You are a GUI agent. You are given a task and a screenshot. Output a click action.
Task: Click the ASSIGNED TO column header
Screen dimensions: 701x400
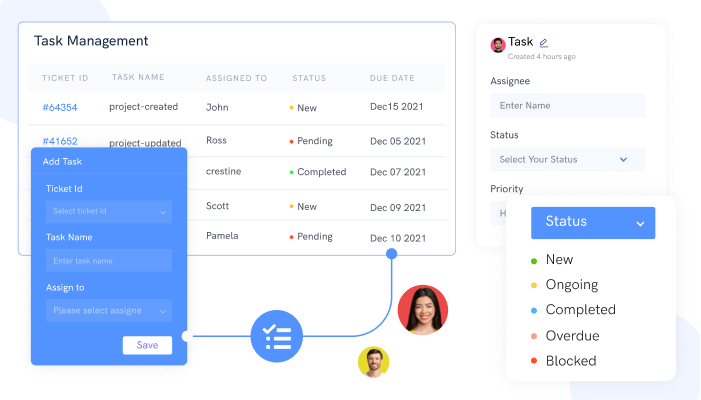(236, 78)
